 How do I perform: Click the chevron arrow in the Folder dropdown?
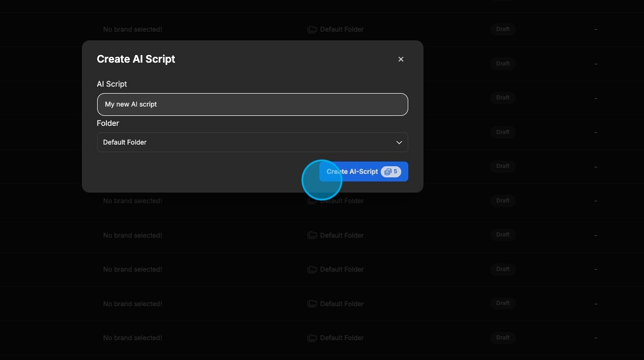click(399, 142)
